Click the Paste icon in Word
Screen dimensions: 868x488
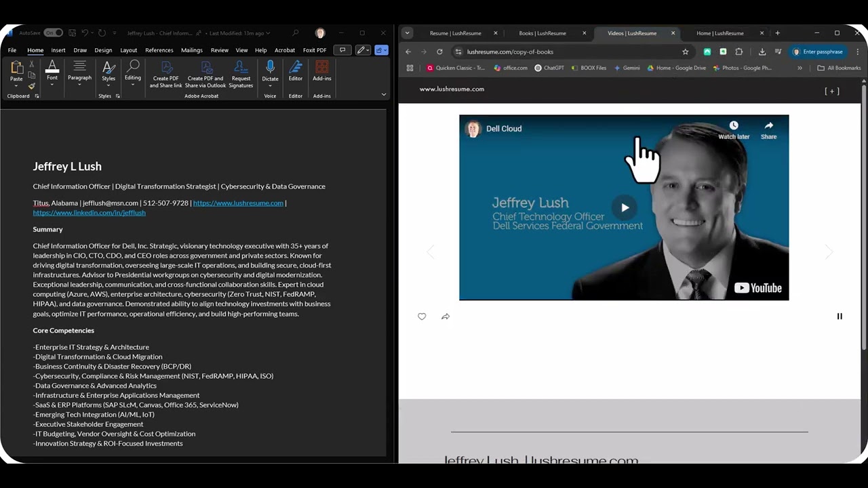[16, 67]
